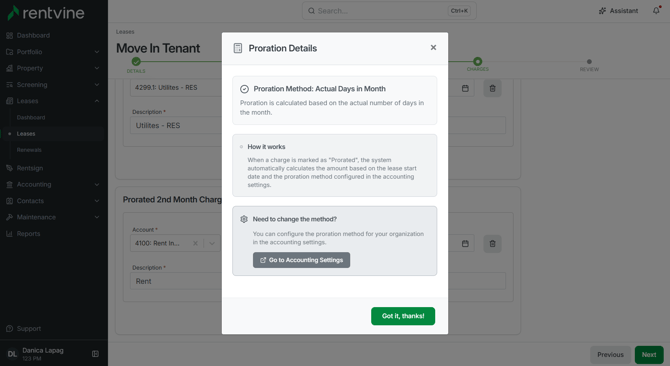Screen dimensions: 670x366
Task: Click the Leases section sidebar icon
Action: click(x=9, y=101)
